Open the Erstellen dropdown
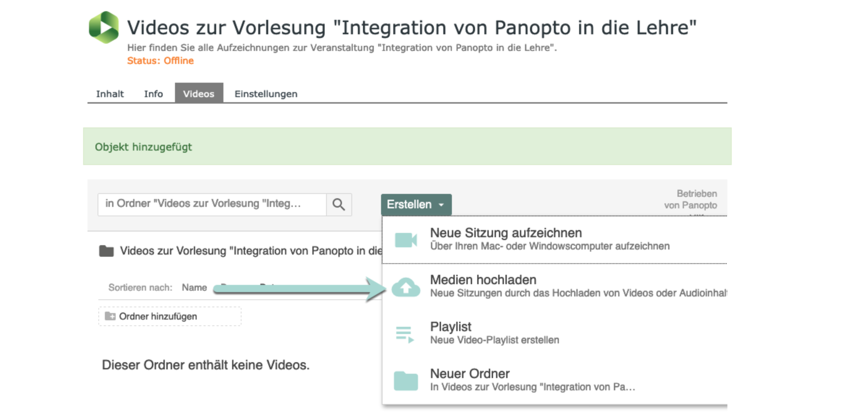The height and width of the screenshot is (412, 868). pyautogui.click(x=415, y=205)
